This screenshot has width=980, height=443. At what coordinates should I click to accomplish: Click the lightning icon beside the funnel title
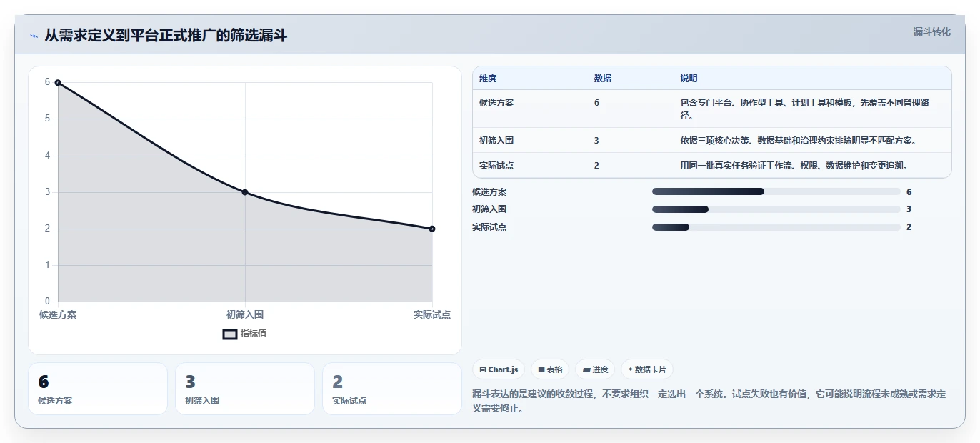(x=34, y=36)
